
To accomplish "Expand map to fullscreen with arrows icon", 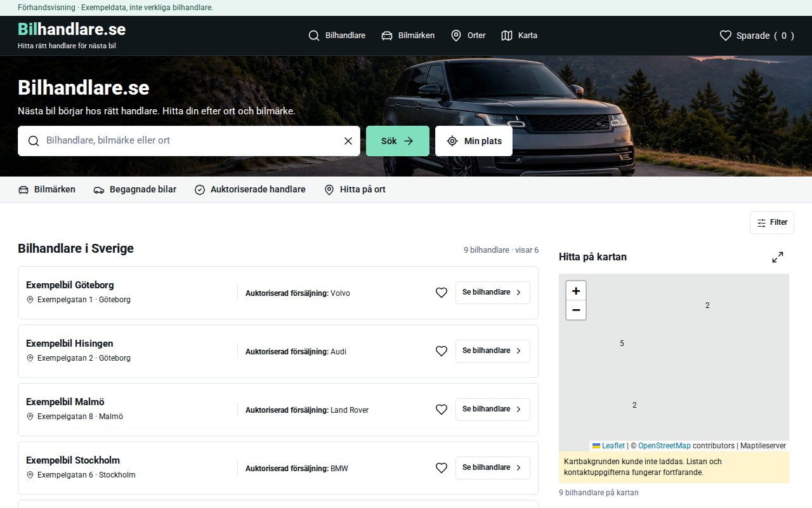I will tap(778, 257).
